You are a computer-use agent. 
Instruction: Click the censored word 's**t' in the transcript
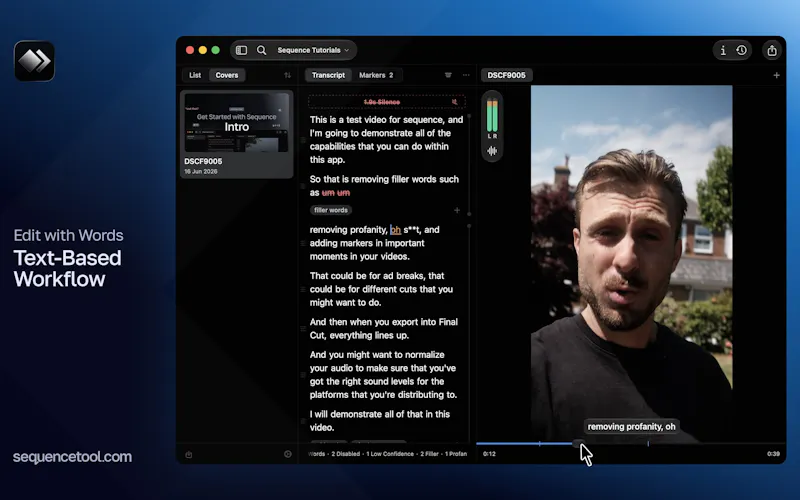point(412,230)
